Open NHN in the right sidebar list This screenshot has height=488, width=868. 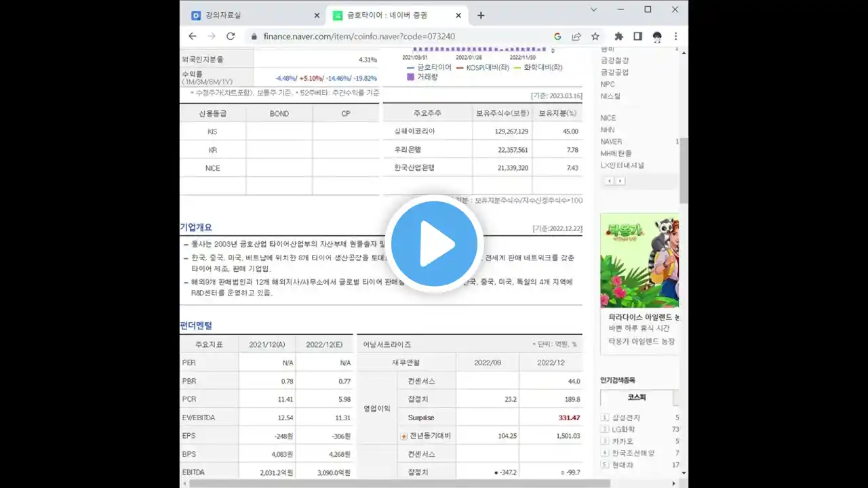(608, 129)
